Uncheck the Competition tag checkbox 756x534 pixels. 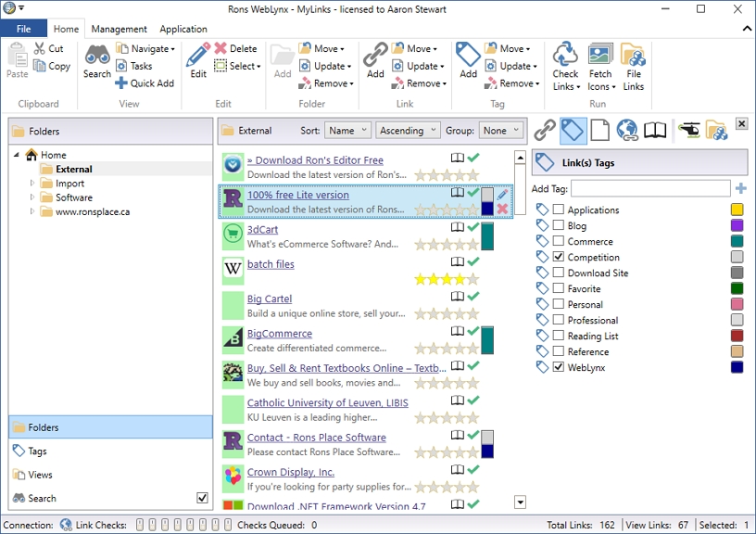[x=559, y=257]
